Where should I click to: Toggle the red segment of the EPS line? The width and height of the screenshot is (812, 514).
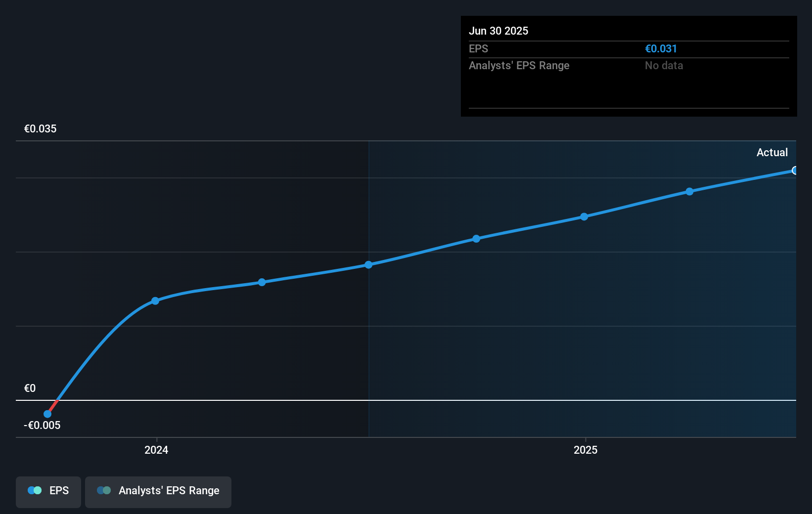point(52,405)
